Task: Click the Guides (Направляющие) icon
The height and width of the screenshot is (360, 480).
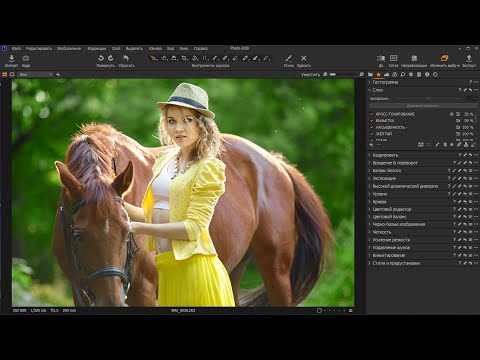Action: pyautogui.click(x=414, y=58)
